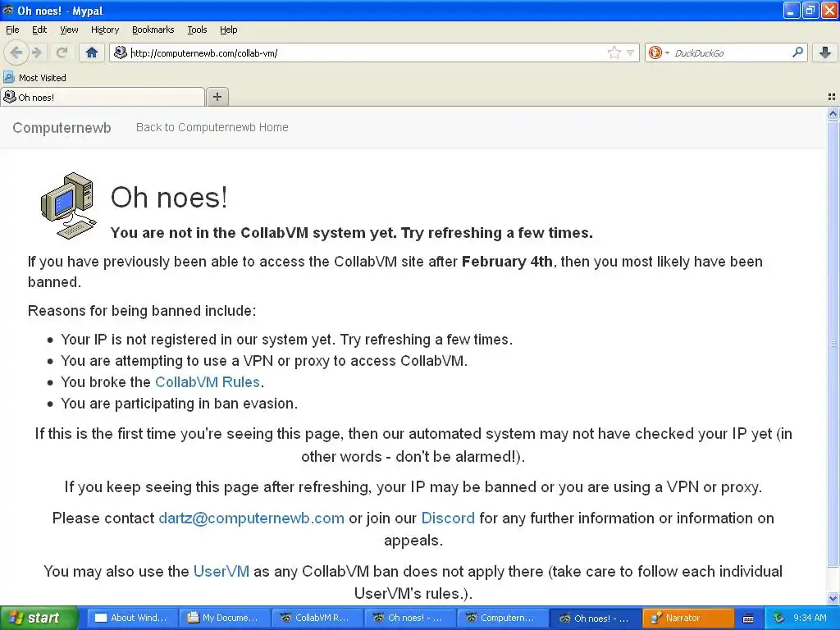The height and width of the screenshot is (630, 840).
Task: Click the site identity icon in the address bar
Action: pyautogui.click(x=121, y=52)
